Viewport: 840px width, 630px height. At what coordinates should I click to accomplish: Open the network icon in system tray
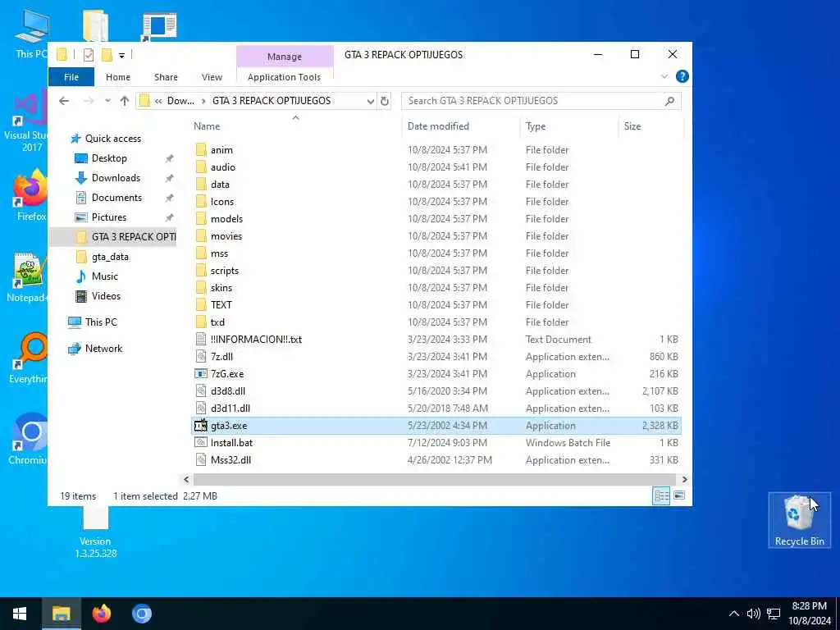pyautogui.click(x=774, y=614)
